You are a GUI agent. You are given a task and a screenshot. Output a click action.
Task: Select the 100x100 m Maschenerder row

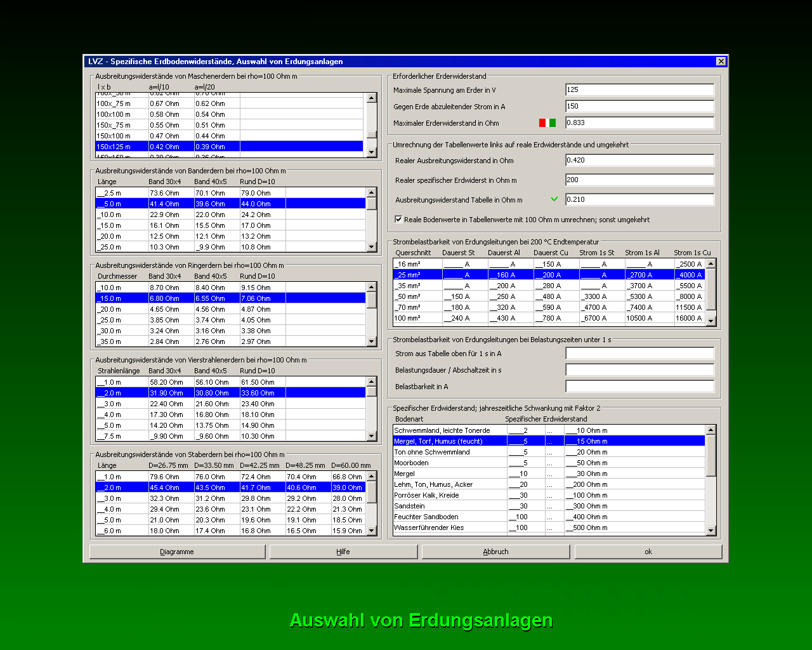(x=230, y=114)
